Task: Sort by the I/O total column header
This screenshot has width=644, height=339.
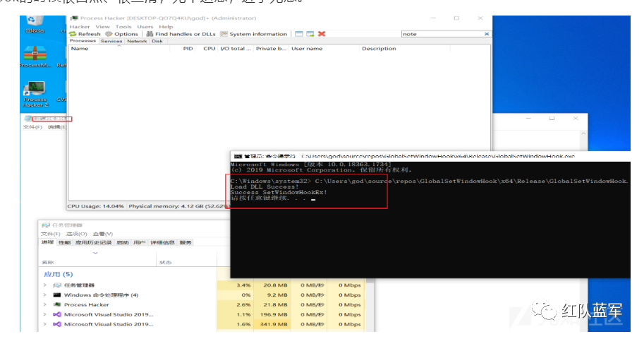Action: coord(236,49)
